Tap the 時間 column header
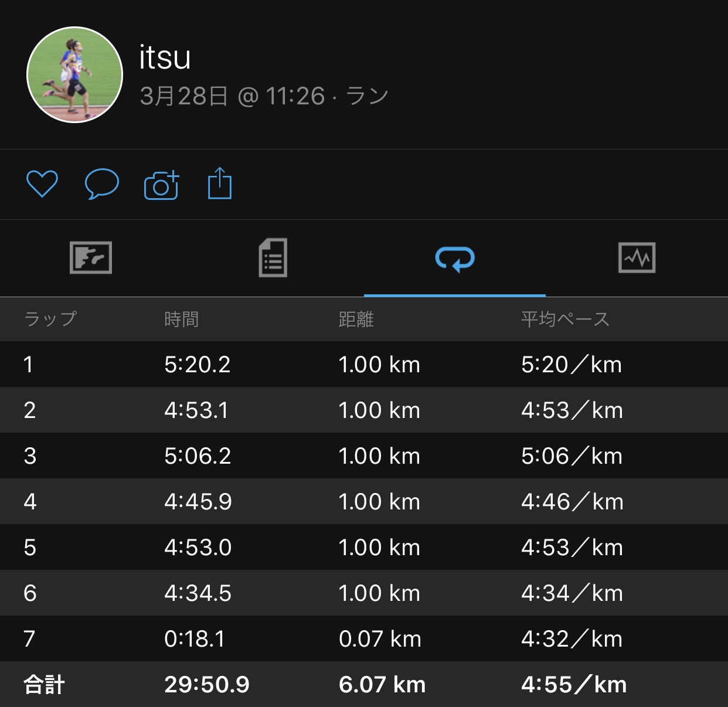This screenshot has height=707, width=728. (181, 319)
